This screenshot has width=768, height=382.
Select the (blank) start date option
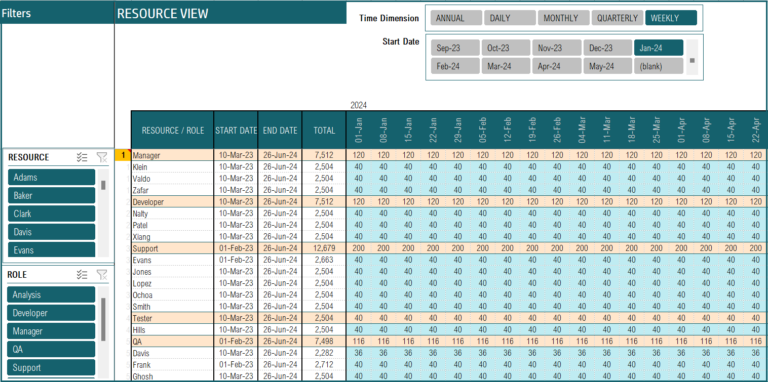click(x=659, y=66)
